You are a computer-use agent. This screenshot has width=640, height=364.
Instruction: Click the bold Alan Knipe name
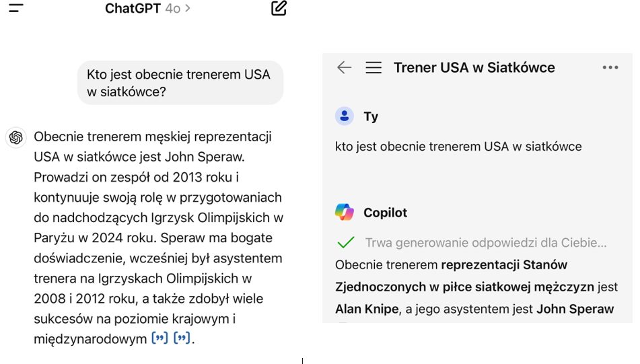click(x=367, y=309)
